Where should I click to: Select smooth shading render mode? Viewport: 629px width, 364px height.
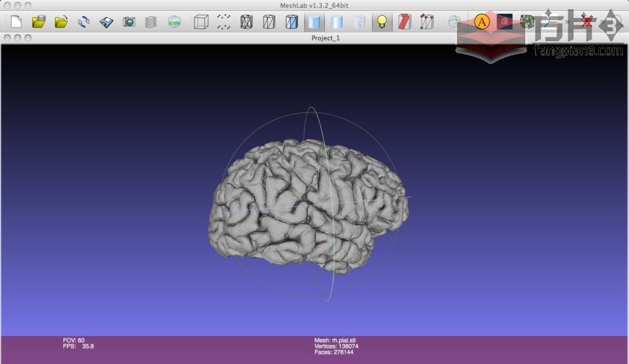[337, 21]
